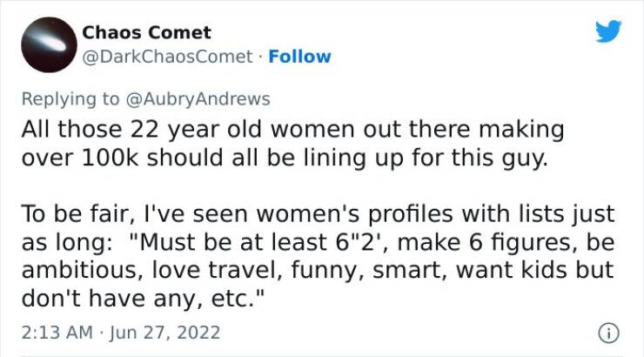Click the Twitter bird logo
Screen dimensions: 644x357
608,32
